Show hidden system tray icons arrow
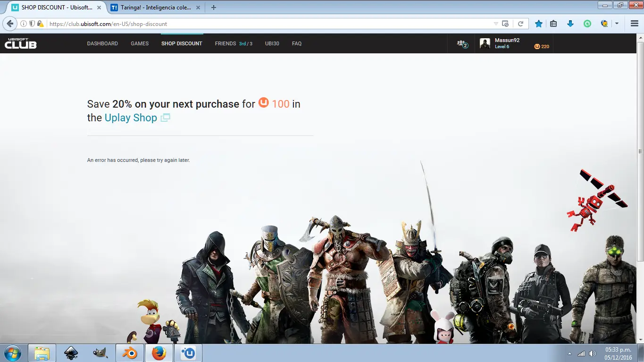 [x=569, y=354]
